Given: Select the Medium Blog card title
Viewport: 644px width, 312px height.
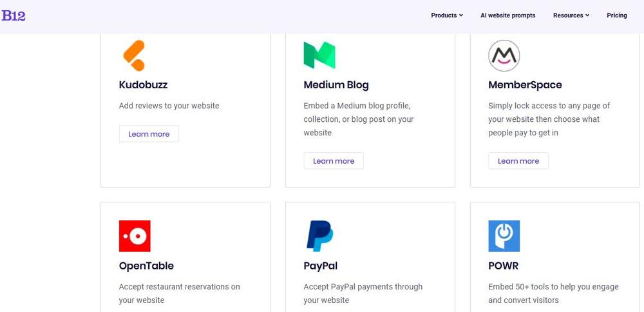Looking at the screenshot, I should click(x=336, y=85).
